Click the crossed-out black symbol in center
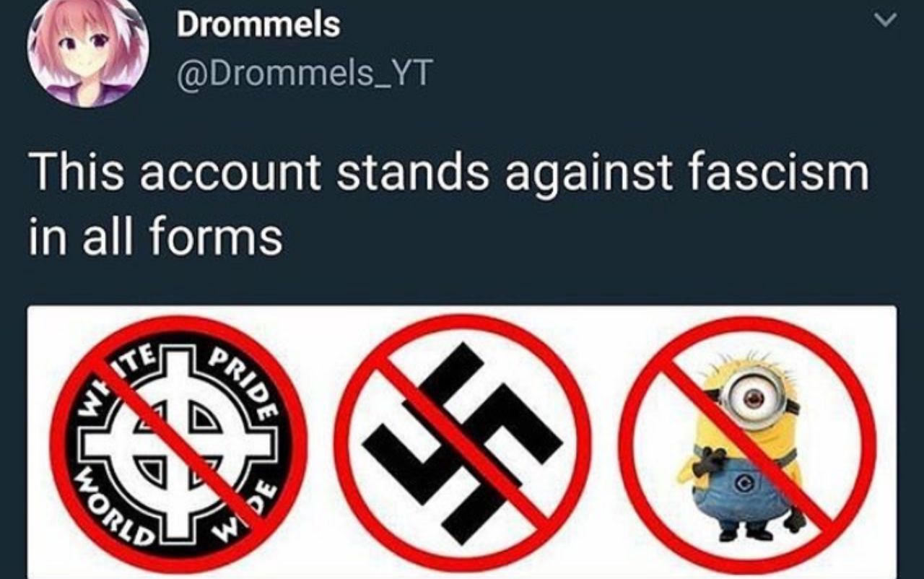The image size is (924, 579). coord(462,442)
